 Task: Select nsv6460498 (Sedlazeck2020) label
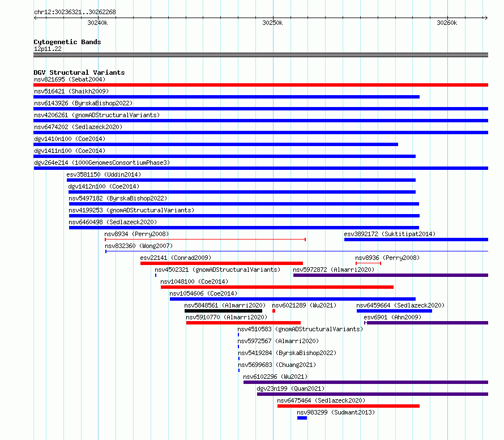[113, 222]
